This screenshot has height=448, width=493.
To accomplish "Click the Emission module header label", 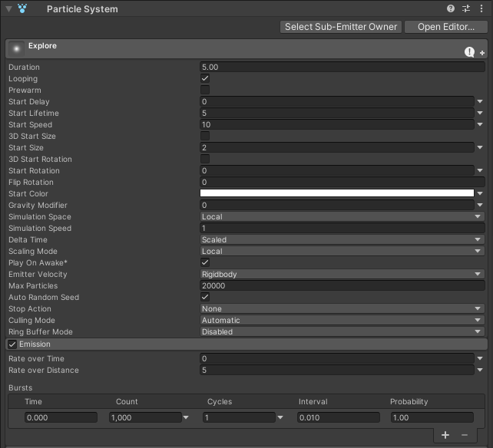I will [x=35, y=344].
